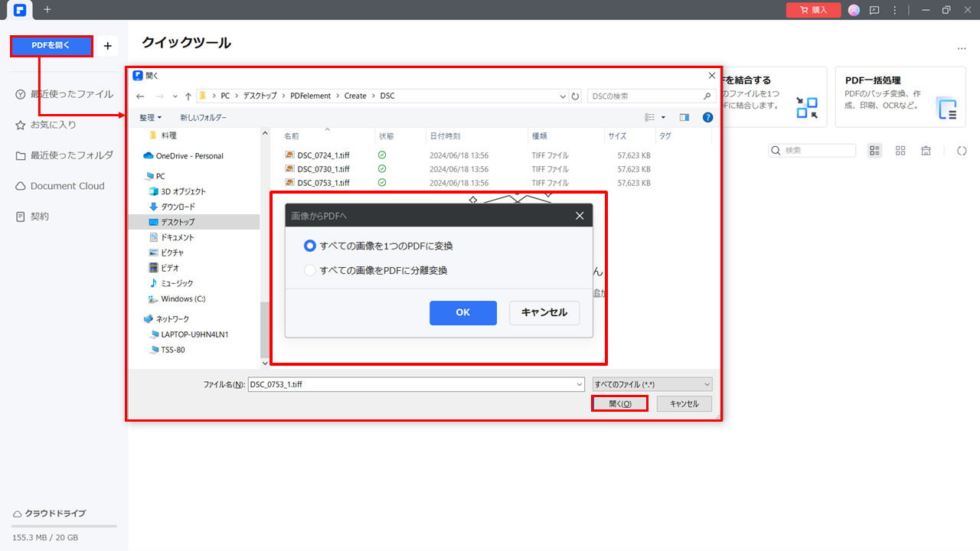The width and height of the screenshot is (980, 551).
Task: Click the icon left of the refresh icon
Action: [x=926, y=150]
